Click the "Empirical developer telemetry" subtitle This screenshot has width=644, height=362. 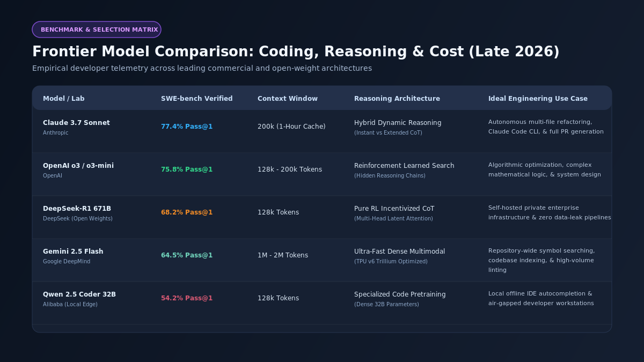click(x=202, y=68)
